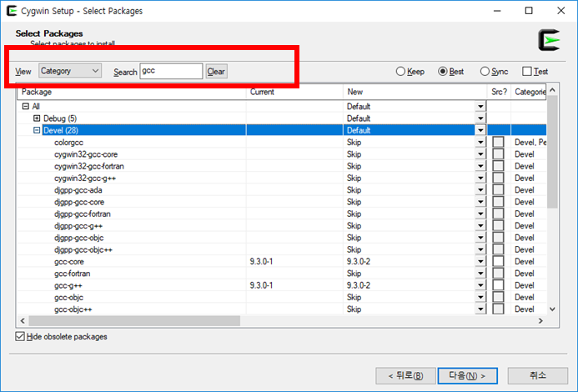Image resolution: width=578 pixels, height=392 pixels.
Task: Click the Categories column header
Action: point(529,92)
